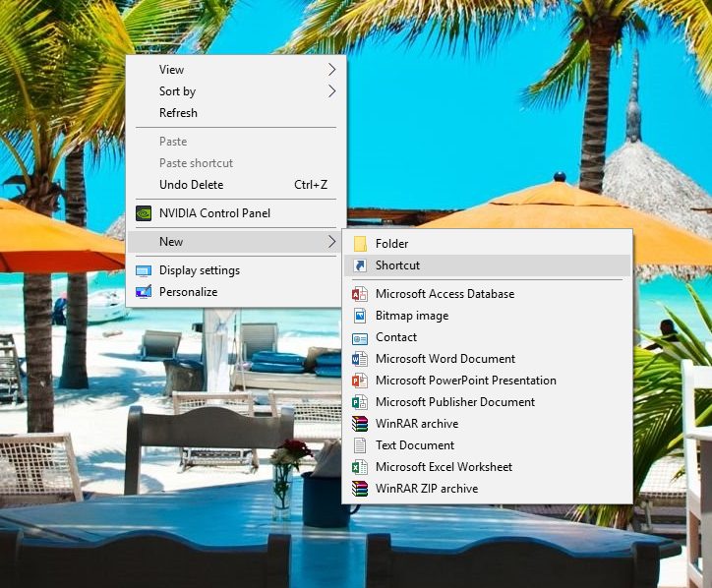
Task: Click the NVIDIA Control Panel icon
Action: tap(144, 213)
